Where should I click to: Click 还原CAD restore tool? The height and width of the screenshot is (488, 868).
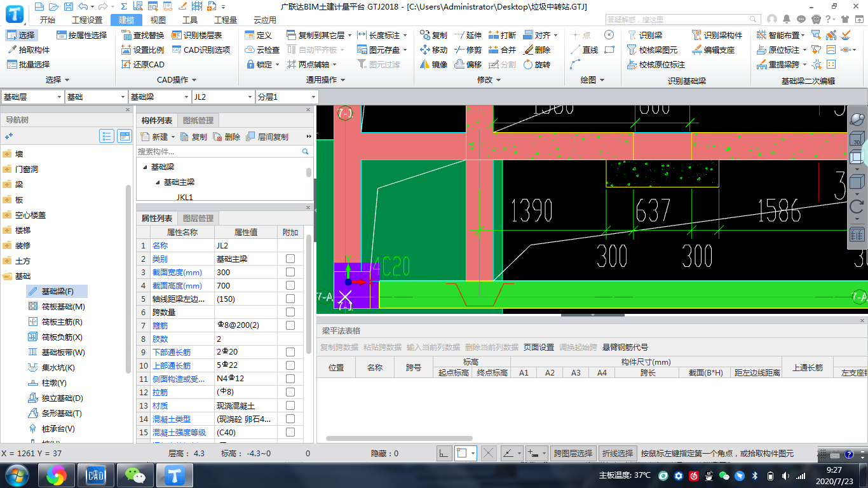coord(142,64)
